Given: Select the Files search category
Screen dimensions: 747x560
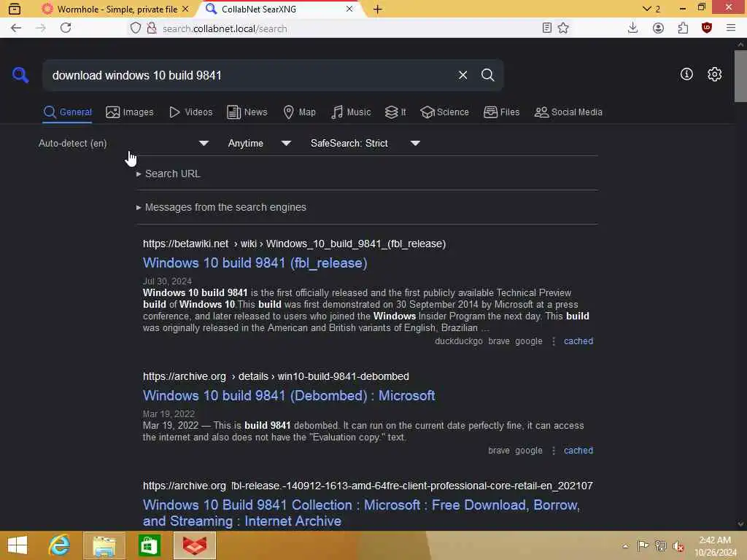Looking at the screenshot, I should 501,112.
